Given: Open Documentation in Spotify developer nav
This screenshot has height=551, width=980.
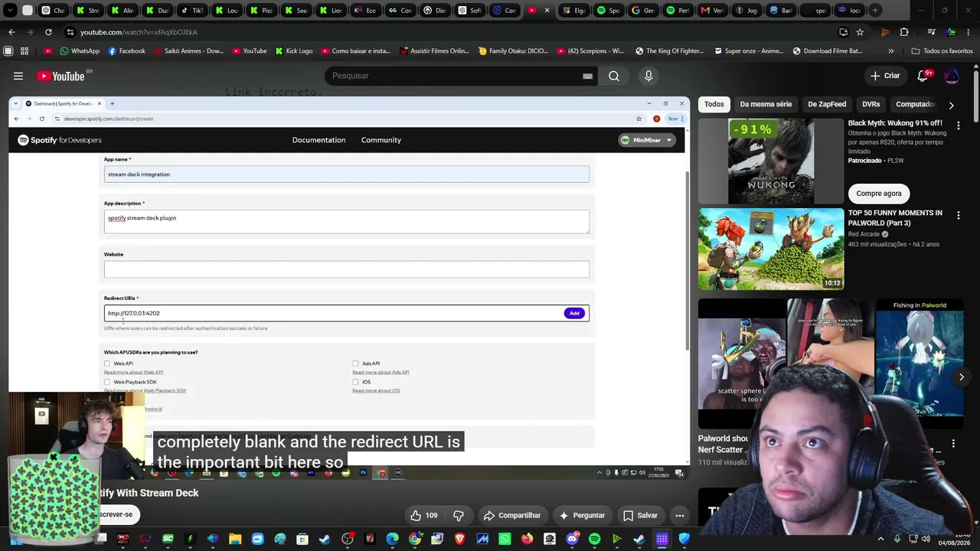Looking at the screenshot, I should tap(318, 140).
